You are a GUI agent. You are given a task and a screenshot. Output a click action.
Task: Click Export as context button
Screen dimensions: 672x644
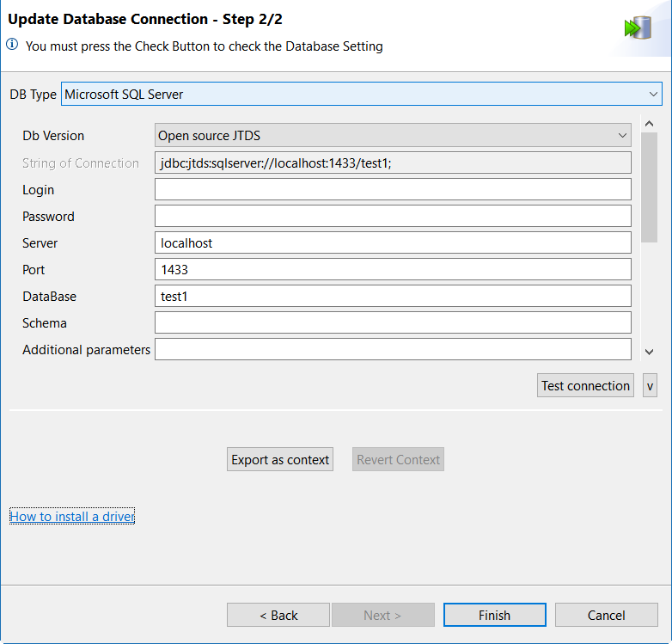click(x=280, y=460)
